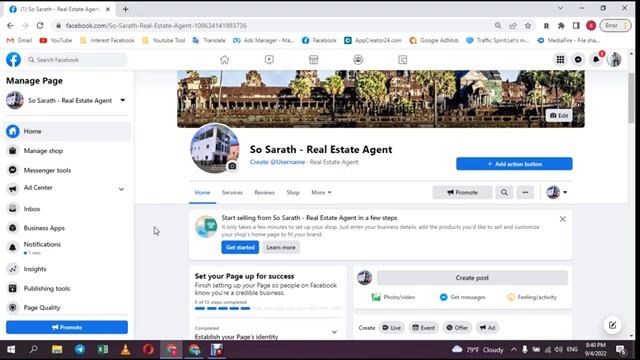The width and height of the screenshot is (640, 360).
Task: Open the Messenger chat icon
Action: (578, 60)
